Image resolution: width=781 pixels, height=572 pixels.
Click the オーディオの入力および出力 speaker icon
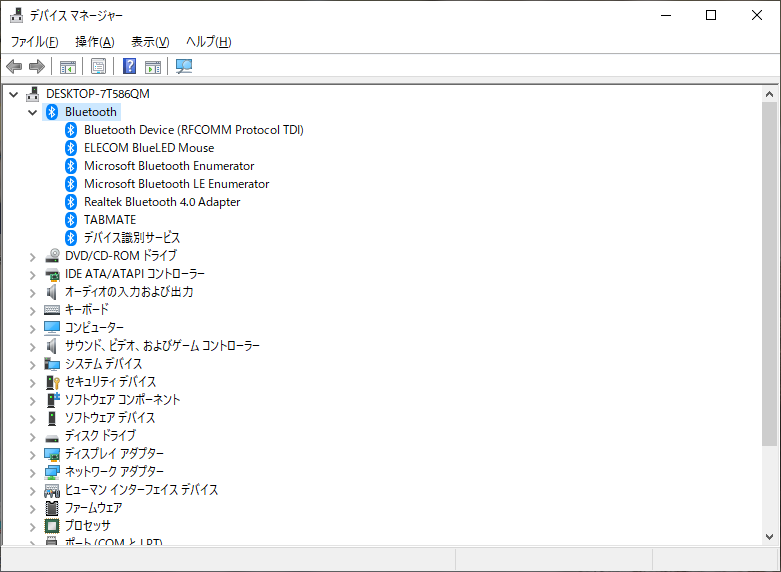pos(52,291)
